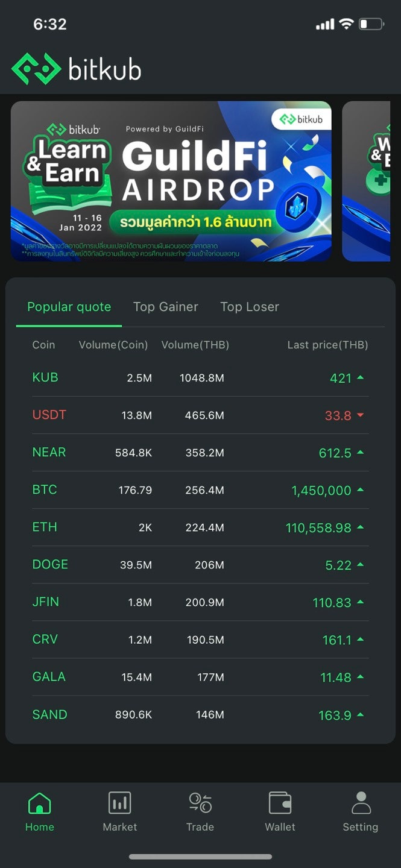
Task: Select the DOGE coin row
Action: 50,564
